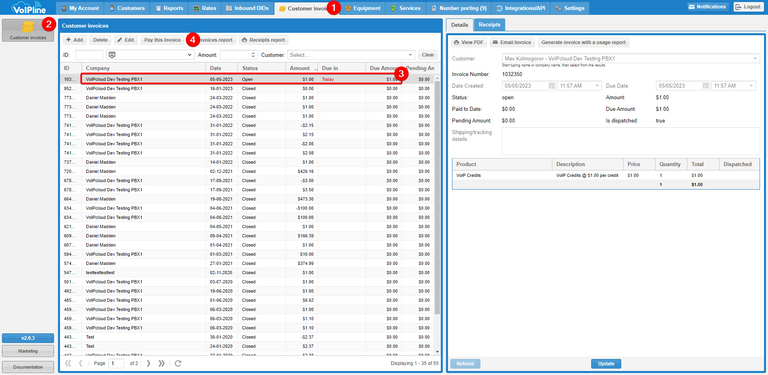
Task: Open the Customers tab
Action: pos(127,8)
